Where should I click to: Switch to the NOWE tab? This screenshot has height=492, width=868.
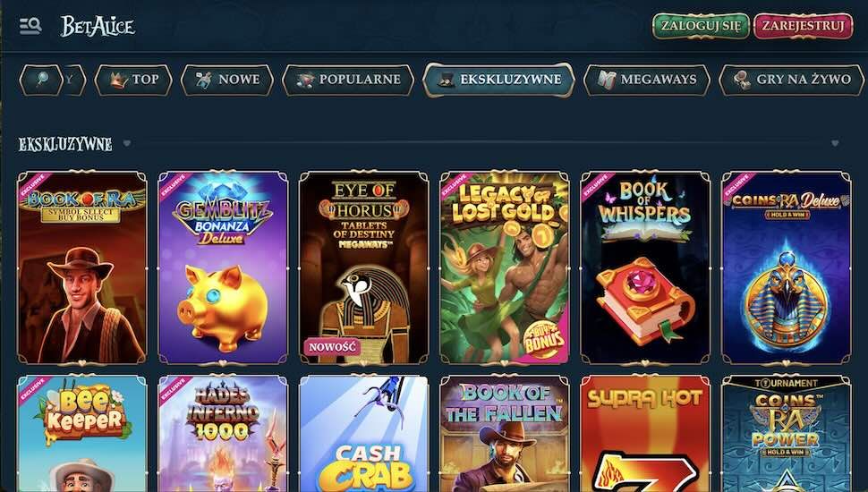tap(227, 80)
